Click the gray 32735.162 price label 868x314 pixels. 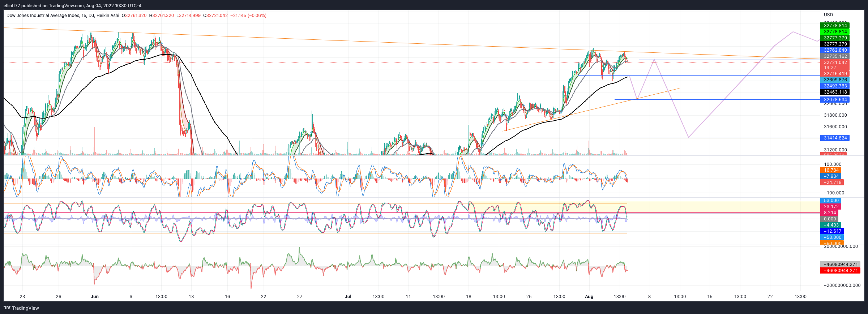pyautogui.click(x=835, y=56)
